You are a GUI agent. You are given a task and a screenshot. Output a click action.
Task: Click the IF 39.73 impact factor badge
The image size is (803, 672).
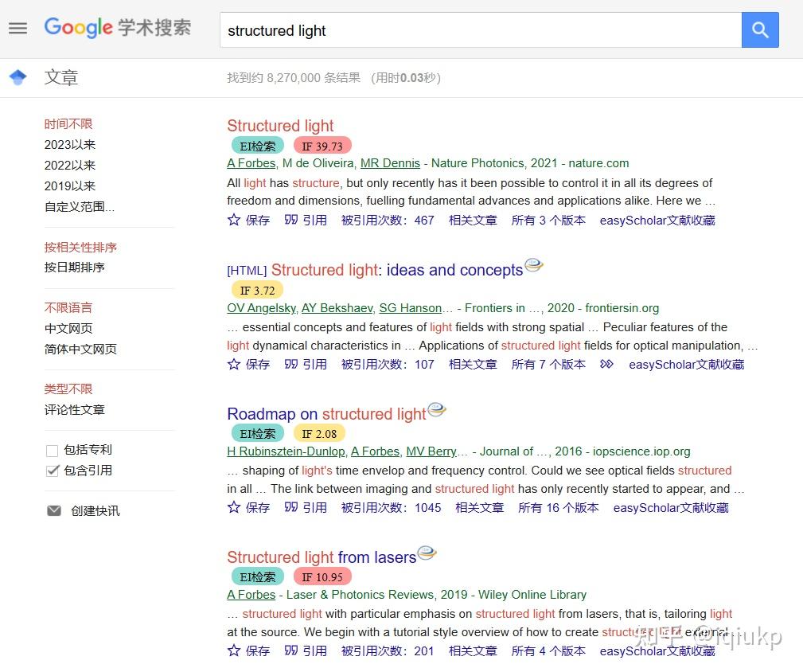click(322, 146)
